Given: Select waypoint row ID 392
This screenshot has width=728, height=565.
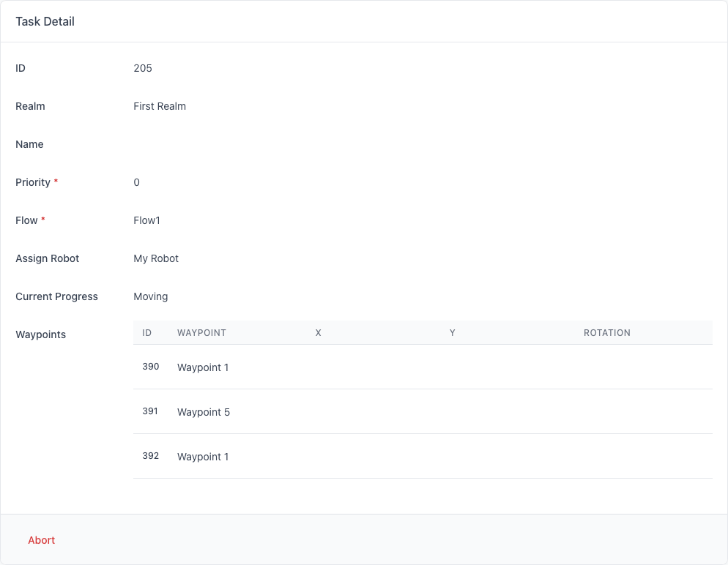Looking at the screenshot, I should [151, 456].
